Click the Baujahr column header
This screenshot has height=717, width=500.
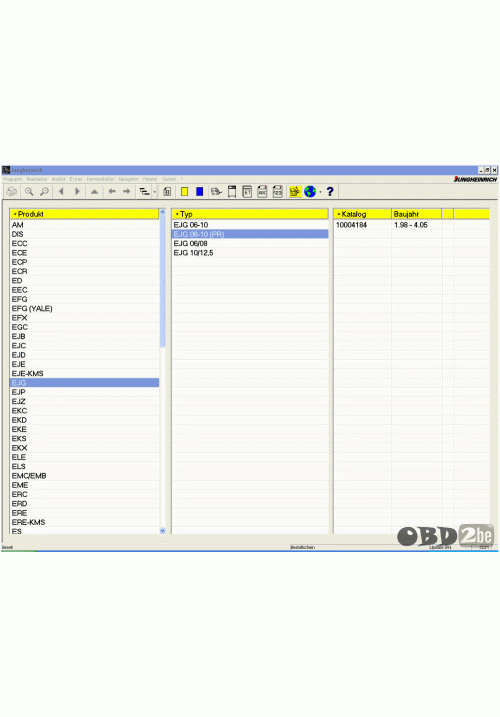pos(417,214)
